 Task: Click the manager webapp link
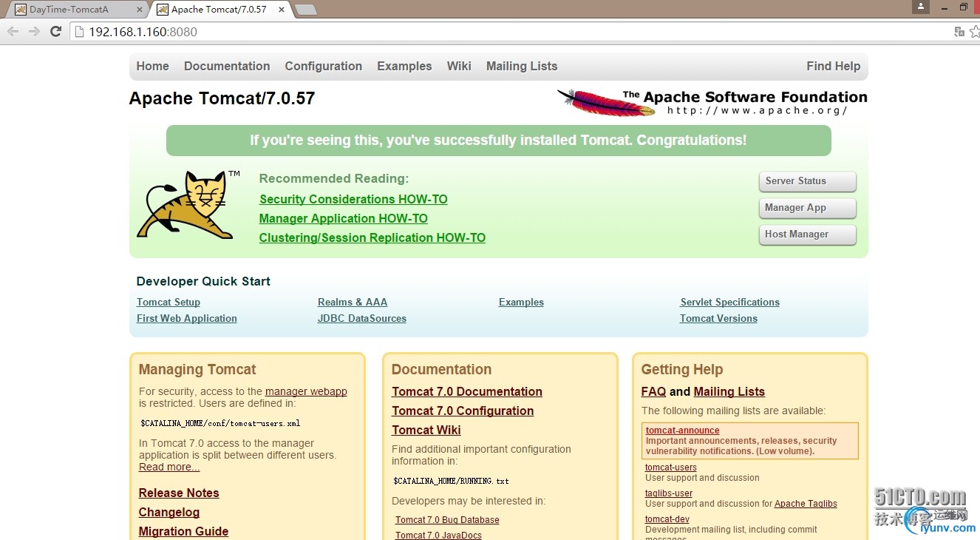point(306,391)
